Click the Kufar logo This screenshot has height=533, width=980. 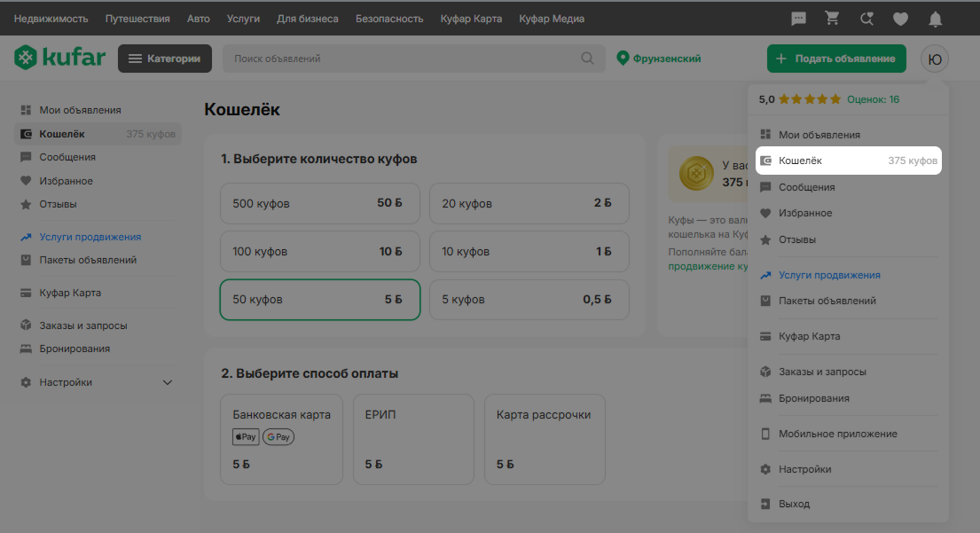pyautogui.click(x=60, y=58)
